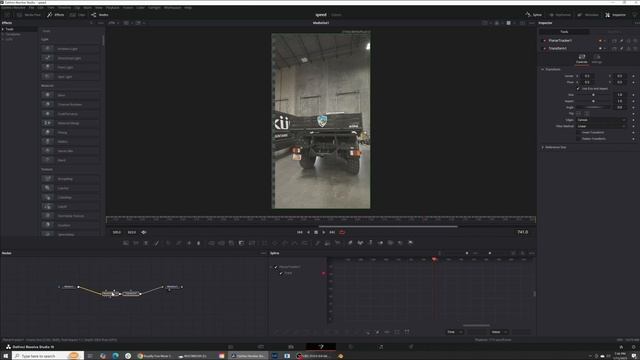Open the Fusion menu

pyautogui.click(x=128, y=7)
